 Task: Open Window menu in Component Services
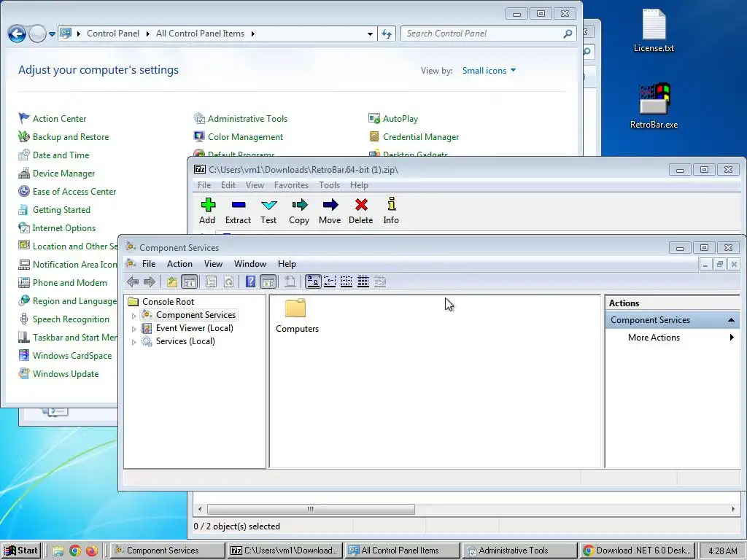click(250, 264)
